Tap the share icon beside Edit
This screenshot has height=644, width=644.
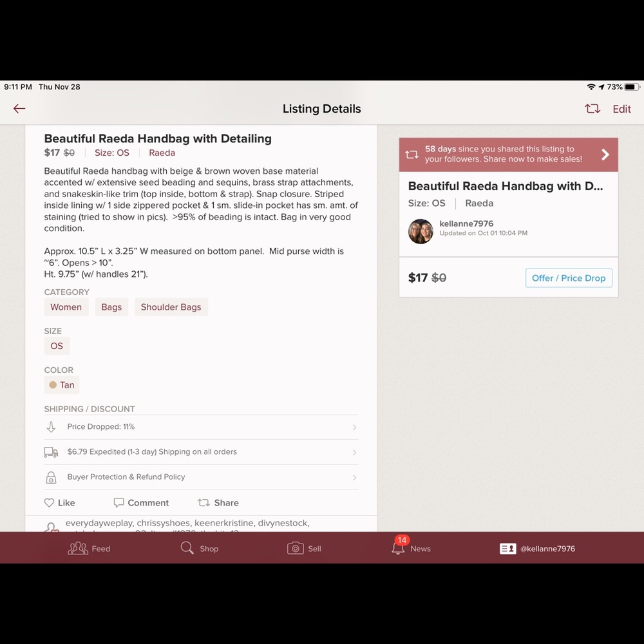point(592,109)
